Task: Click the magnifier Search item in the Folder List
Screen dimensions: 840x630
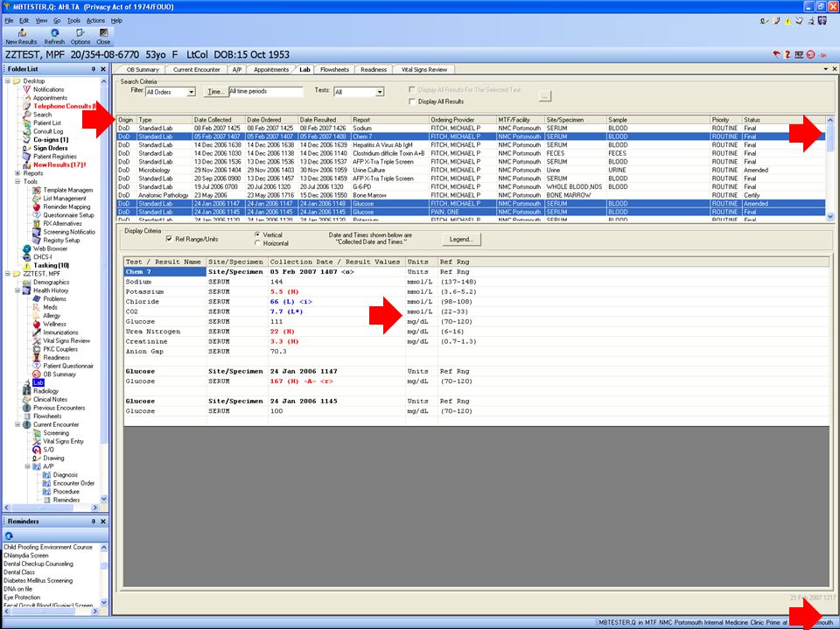Action: 42,115
